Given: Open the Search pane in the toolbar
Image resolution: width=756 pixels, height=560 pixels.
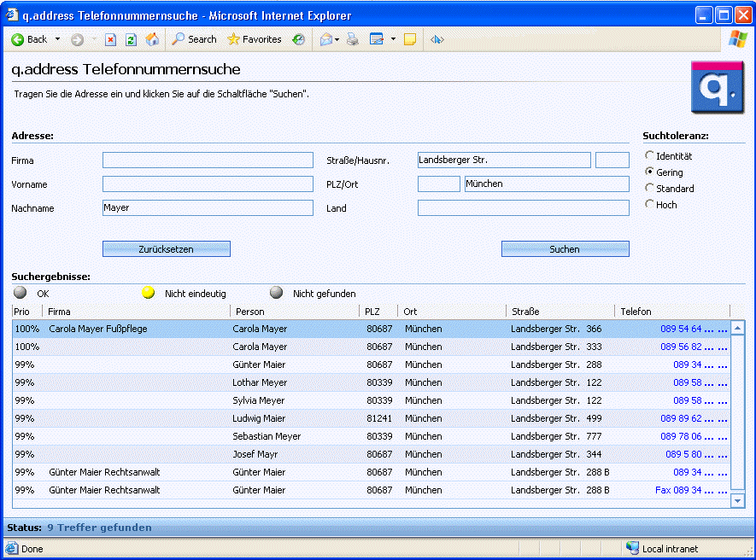Looking at the screenshot, I should (194, 39).
